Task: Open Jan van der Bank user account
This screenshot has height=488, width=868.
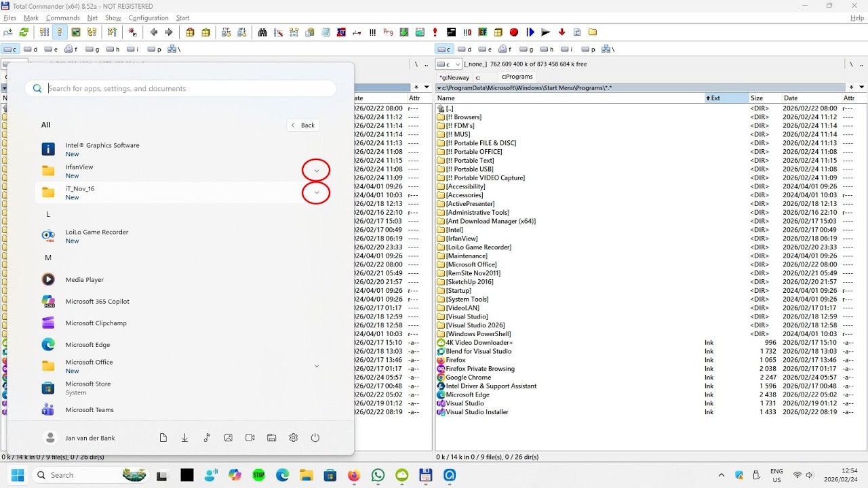Action: click(x=79, y=438)
